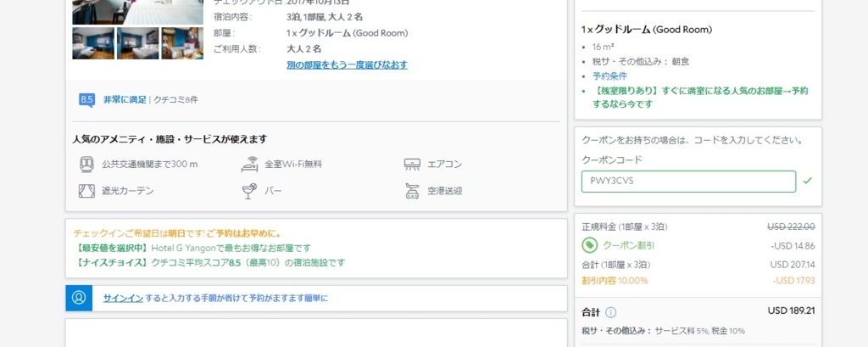Click the 公共交通機関まで300 m label
This screenshot has width=868, height=347.
149,164
